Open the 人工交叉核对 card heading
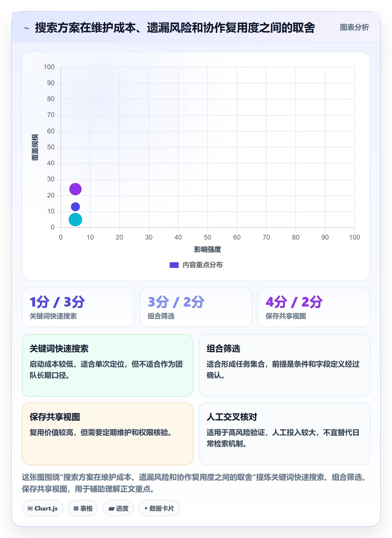392x538 pixels. click(232, 417)
